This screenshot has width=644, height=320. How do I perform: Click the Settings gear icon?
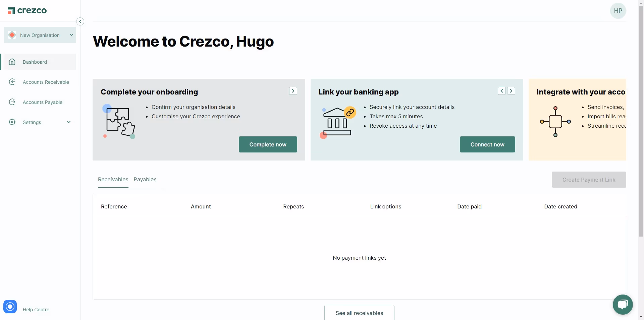[x=12, y=122]
